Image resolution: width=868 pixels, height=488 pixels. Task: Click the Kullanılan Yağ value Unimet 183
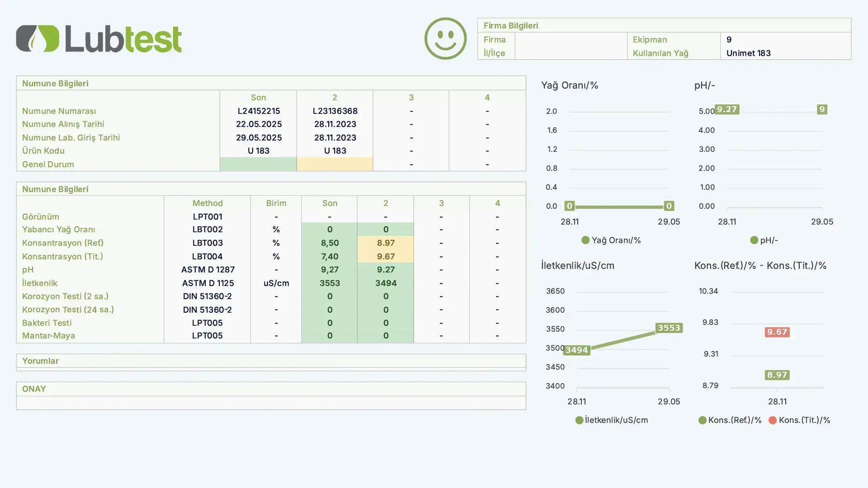748,53
